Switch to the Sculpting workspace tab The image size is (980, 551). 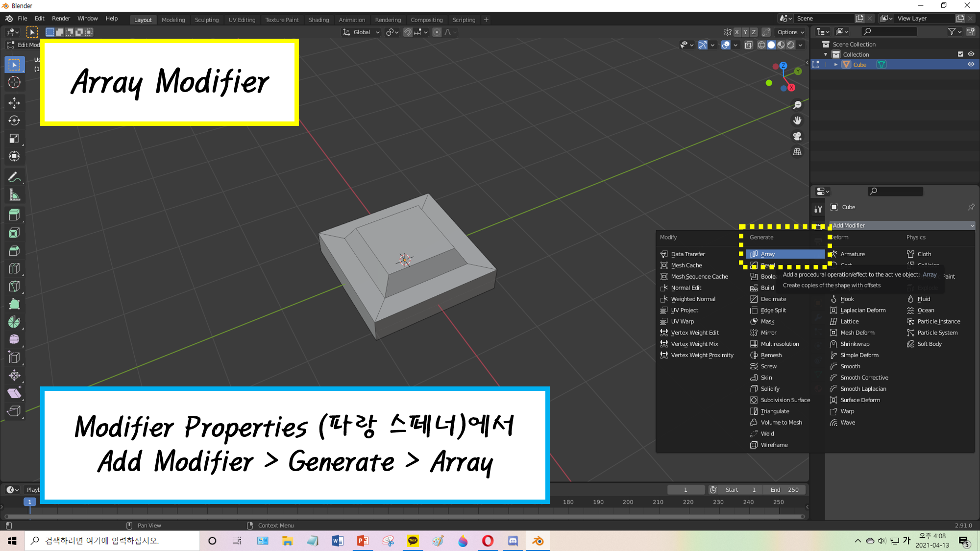click(x=206, y=20)
